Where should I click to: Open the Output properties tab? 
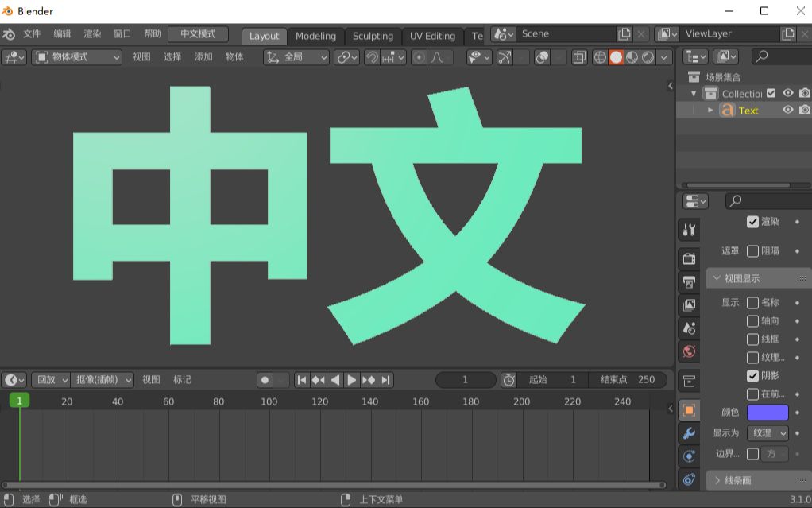688,281
